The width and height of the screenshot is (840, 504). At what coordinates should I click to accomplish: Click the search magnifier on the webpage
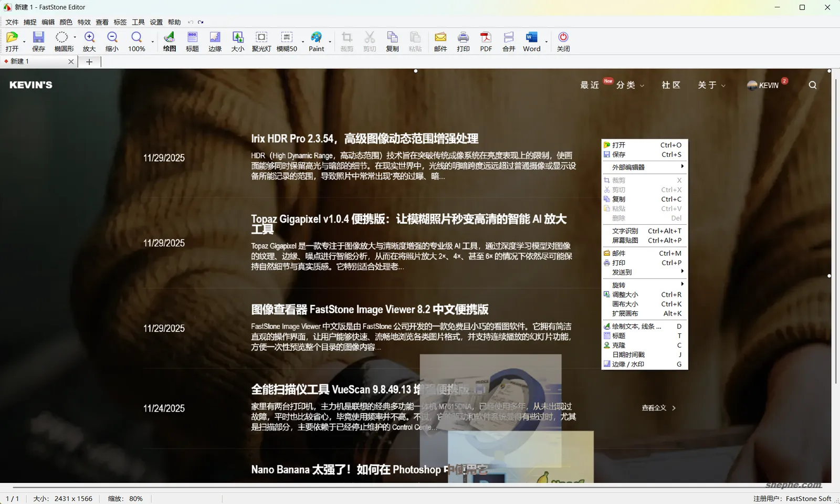point(812,85)
